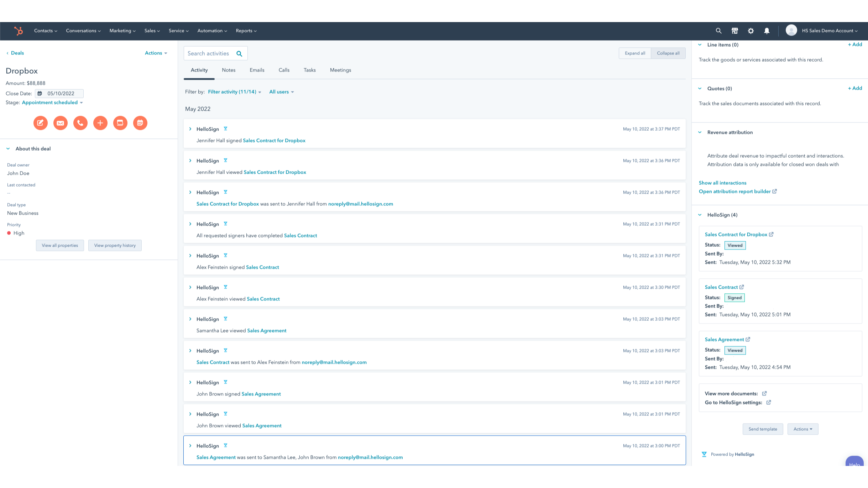Image resolution: width=868 pixels, height=488 pixels.
Task: Collapse the About this deal section
Action: [x=8, y=148]
